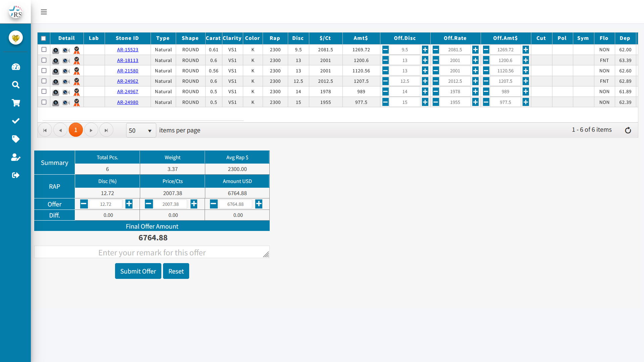Open the items per page dropdown
The image size is (644, 362).
141,130
